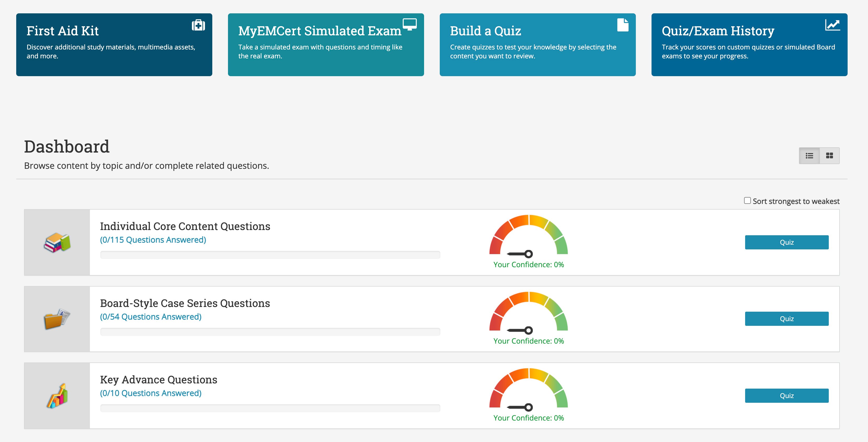Open the 0/54 Questions Answered link
This screenshot has height=442, width=868.
coord(150,317)
